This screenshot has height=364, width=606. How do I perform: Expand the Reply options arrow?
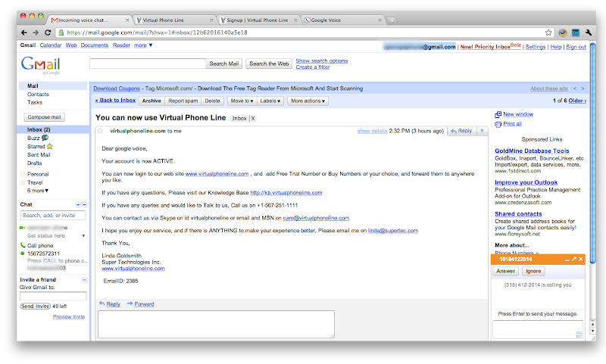click(482, 131)
